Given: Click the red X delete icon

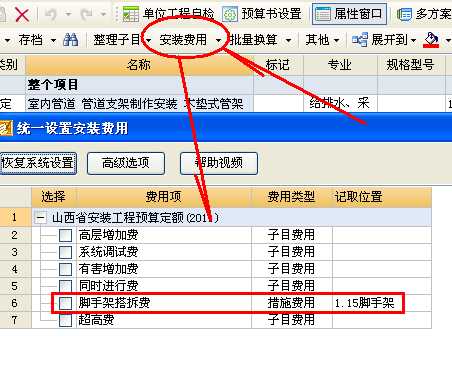Looking at the screenshot, I should (22, 15).
